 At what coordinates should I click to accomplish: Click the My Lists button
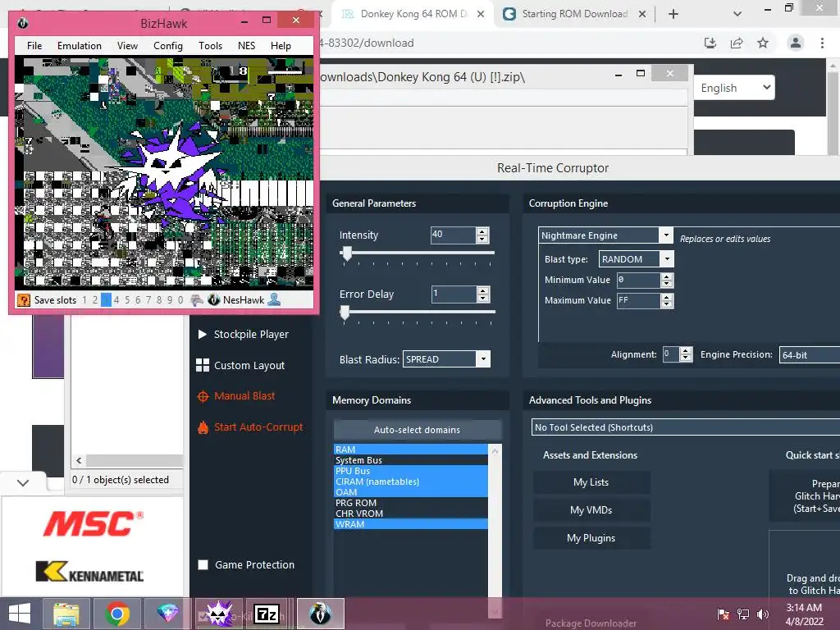[x=591, y=482]
